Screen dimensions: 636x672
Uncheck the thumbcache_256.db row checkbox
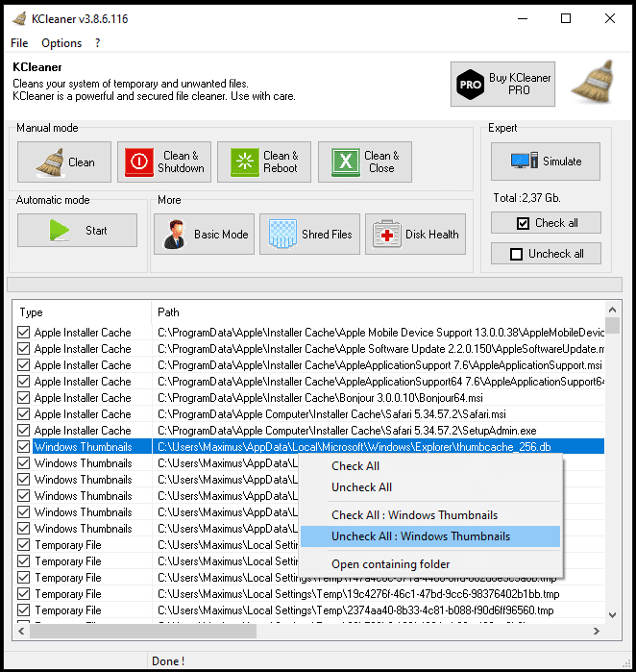[x=24, y=447]
